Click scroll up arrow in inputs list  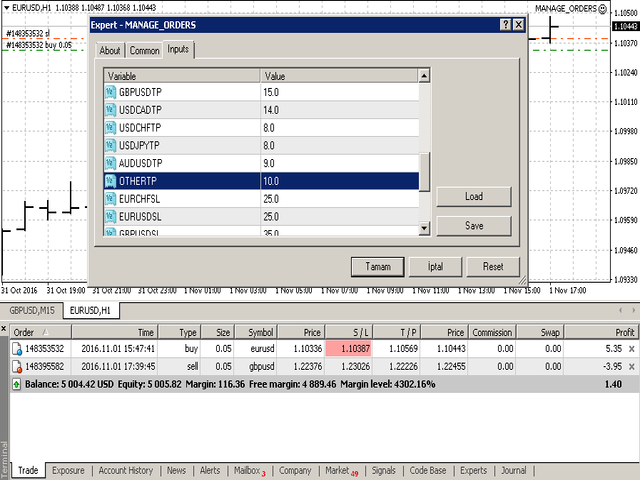[x=424, y=76]
